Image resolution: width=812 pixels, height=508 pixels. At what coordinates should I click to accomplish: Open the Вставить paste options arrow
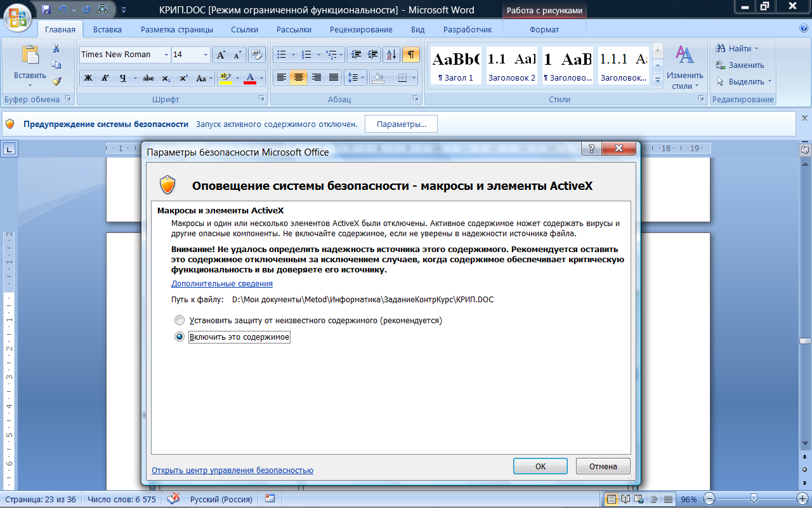30,84
